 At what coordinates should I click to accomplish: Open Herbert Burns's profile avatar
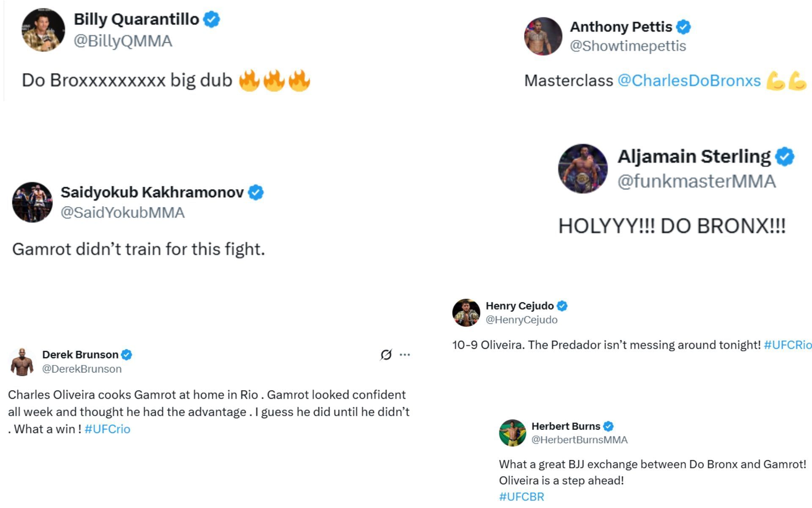[513, 433]
